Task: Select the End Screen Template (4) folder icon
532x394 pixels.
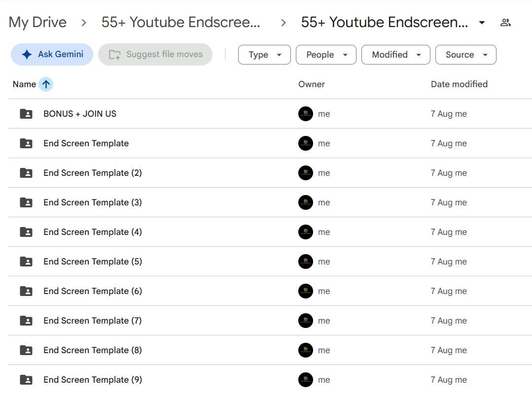Action: click(26, 232)
